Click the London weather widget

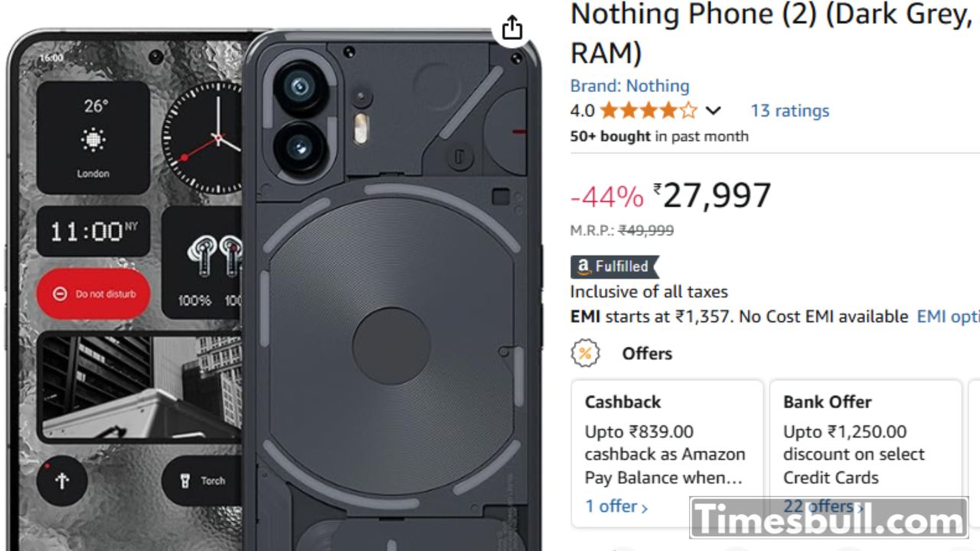tap(93, 138)
